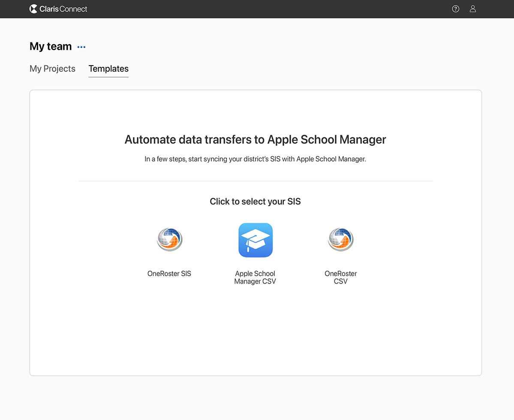Click the Claris Connect logo
514x420 pixels.
tap(58, 9)
